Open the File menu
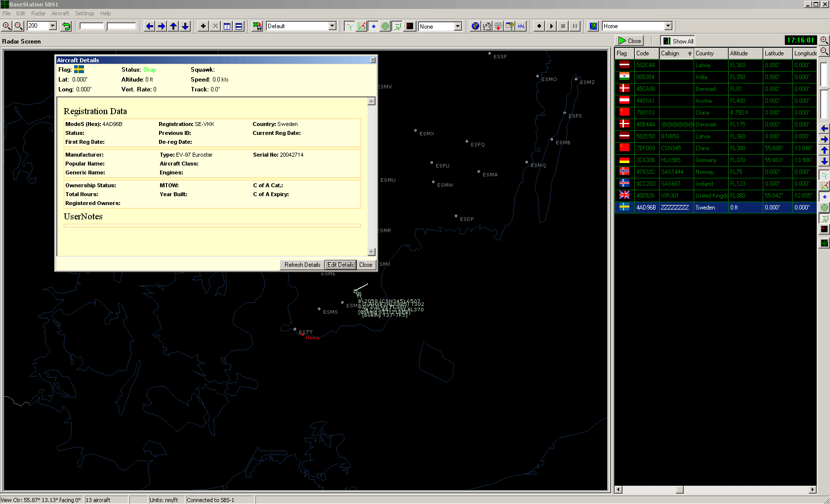Image resolution: width=830 pixels, height=504 pixels. (x=6, y=13)
